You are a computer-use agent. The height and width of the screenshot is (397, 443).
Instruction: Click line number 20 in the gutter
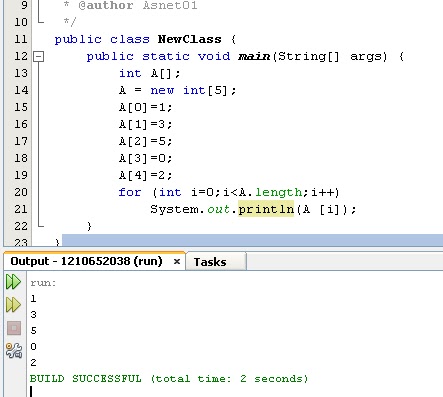coord(21,192)
